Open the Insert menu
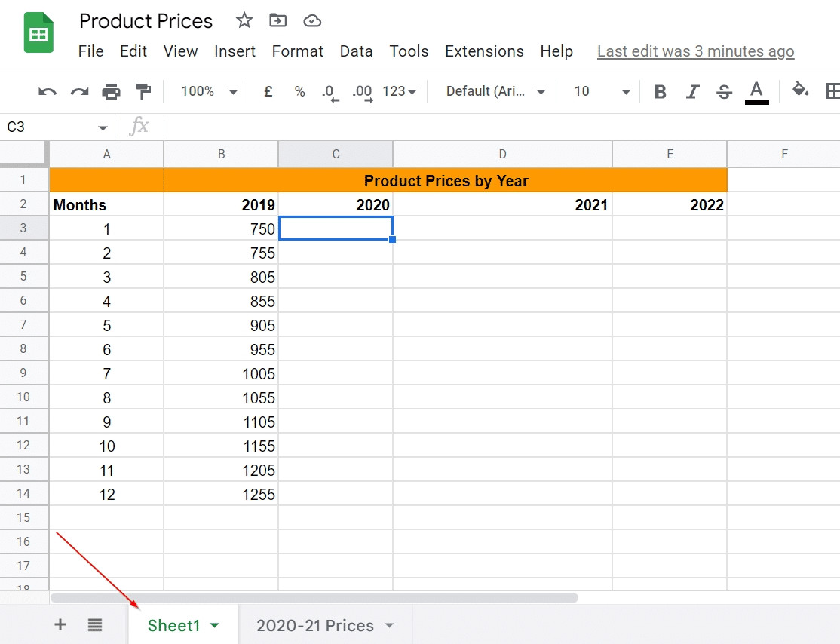 pyautogui.click(x=235, y=51)
